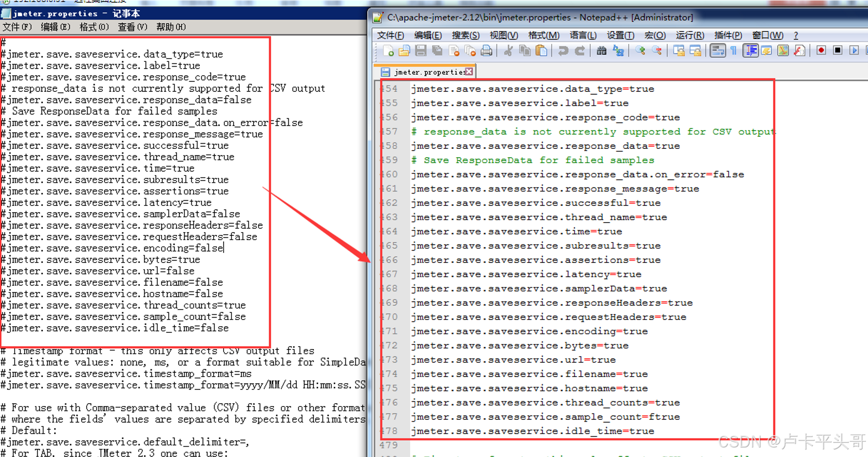This screenshot has width=868, height=457.
Task: Open the ? help menu in Notepad++
Action: point(796,35)
